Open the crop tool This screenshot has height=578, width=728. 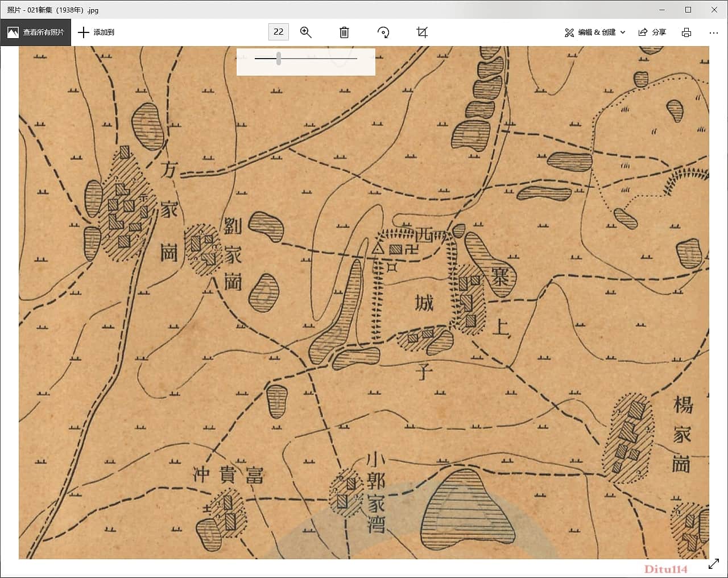click(x=422, y=32)
